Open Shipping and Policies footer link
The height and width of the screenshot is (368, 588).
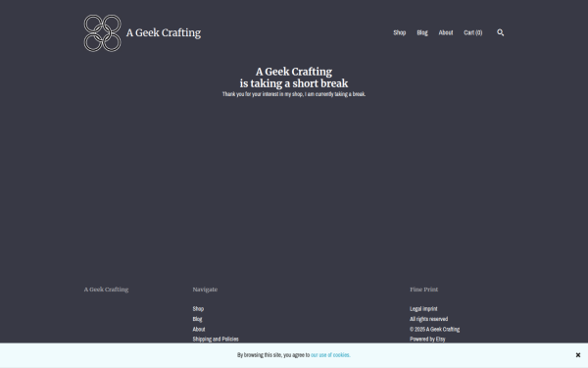click(216, 339)
